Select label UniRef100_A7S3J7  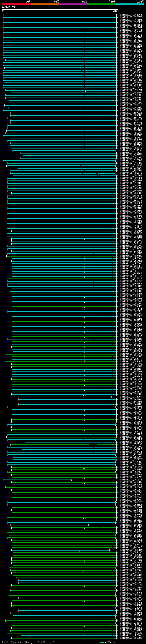[x=131, y=278]
